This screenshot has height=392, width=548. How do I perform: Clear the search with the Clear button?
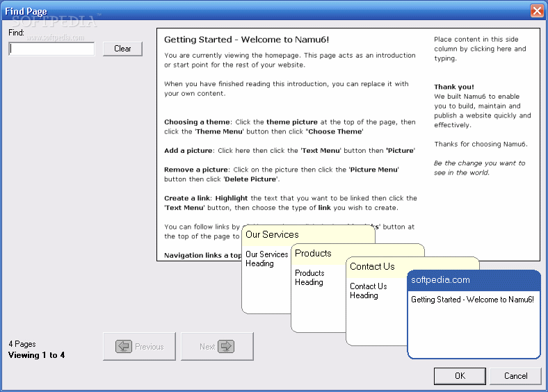[x=122, y=49]
